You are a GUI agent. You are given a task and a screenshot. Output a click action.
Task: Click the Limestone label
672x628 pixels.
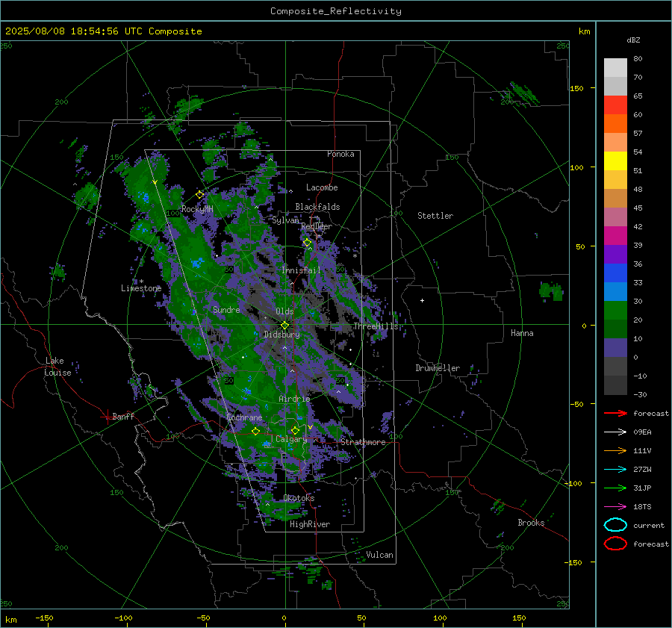click(x=141, y=288)
